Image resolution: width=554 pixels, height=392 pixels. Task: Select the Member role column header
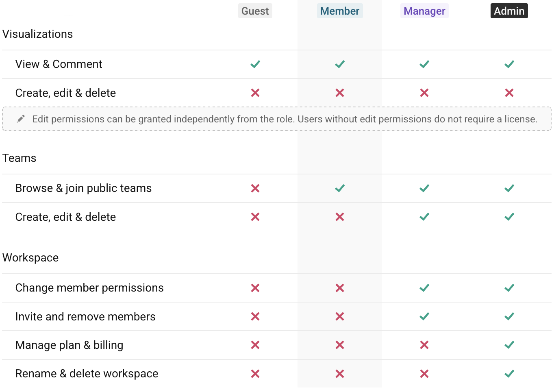click(x=339, y=11)
